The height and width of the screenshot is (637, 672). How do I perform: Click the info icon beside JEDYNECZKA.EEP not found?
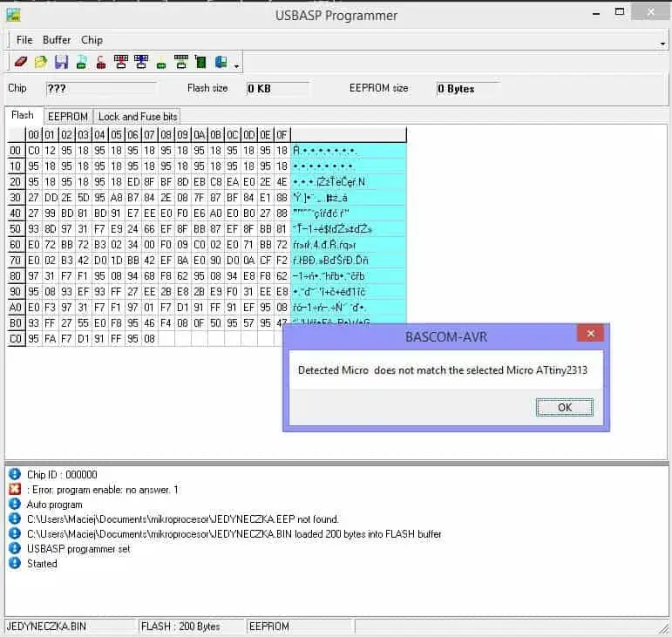[x=15, y=518]
